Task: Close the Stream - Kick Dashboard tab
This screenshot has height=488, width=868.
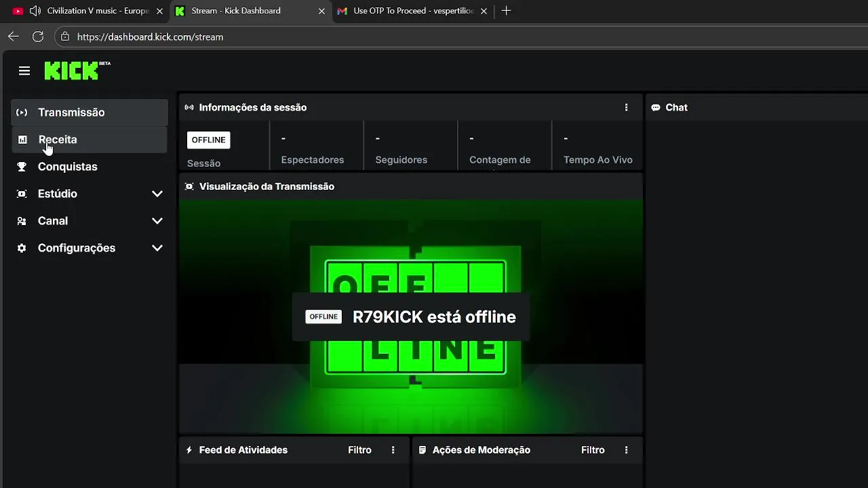Action: pyautogui.click(x=321, y=11)
